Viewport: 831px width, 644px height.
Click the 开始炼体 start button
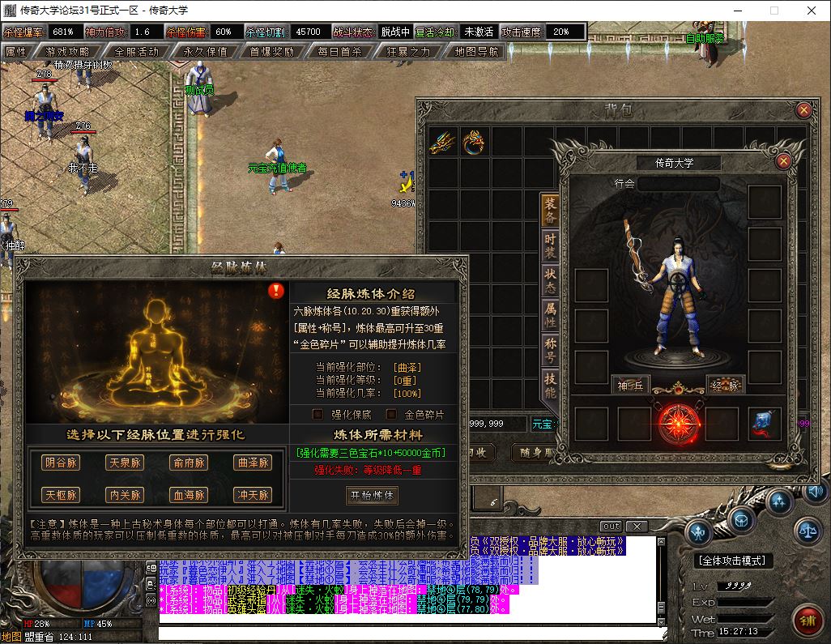(x=372, y=496)
